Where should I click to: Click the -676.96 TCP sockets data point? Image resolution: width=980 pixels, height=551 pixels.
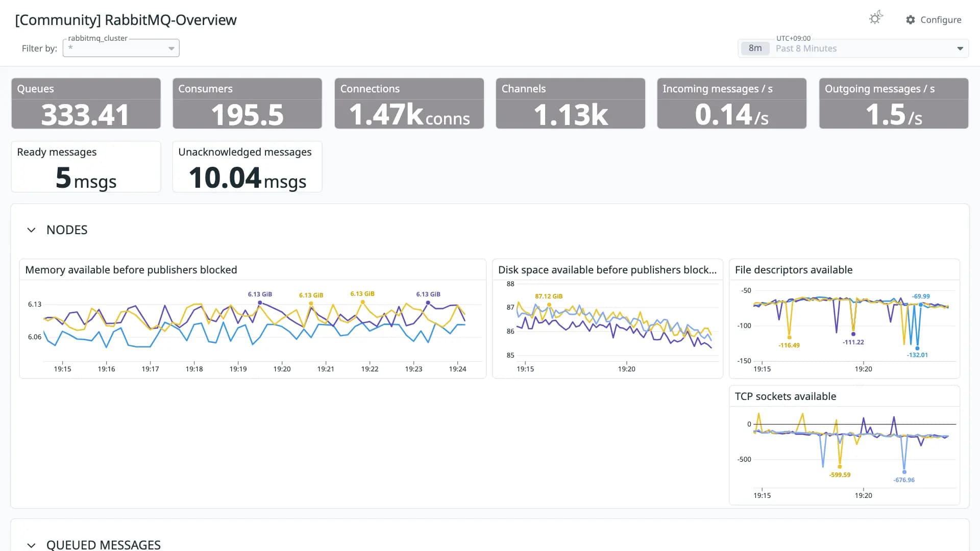[x=904, y=472]
